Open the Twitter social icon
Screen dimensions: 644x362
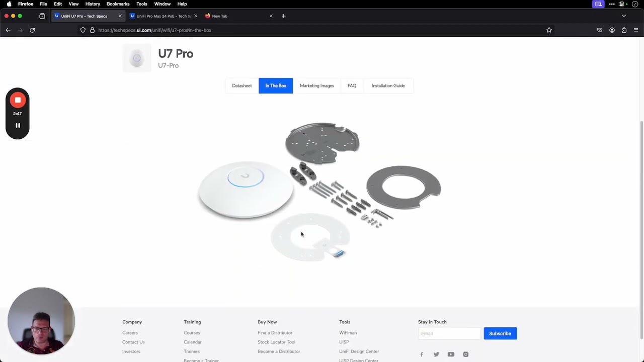coord(436,354)
